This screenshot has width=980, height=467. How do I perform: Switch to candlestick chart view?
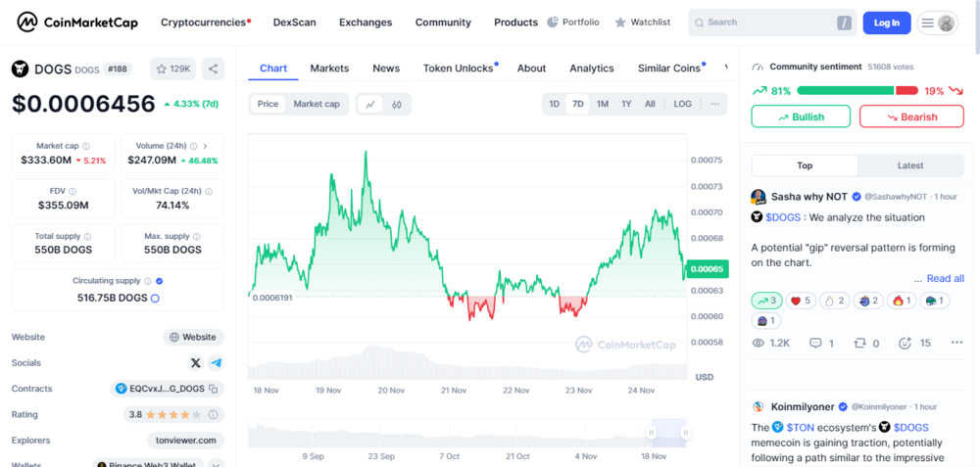pyautogui.click(x=397, y=104)
